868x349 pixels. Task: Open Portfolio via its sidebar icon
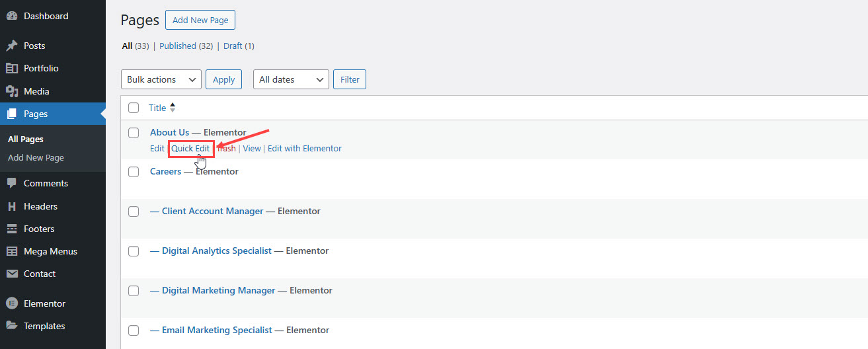tap(11, 68)
